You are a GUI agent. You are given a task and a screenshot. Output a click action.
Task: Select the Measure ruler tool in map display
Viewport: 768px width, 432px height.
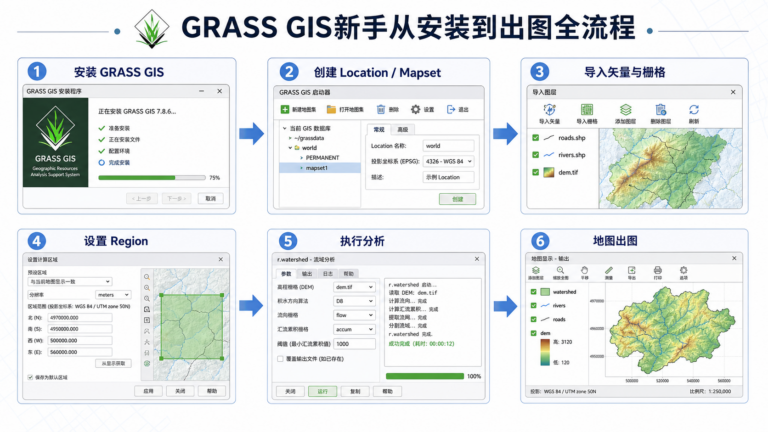(x=608, y=270)
